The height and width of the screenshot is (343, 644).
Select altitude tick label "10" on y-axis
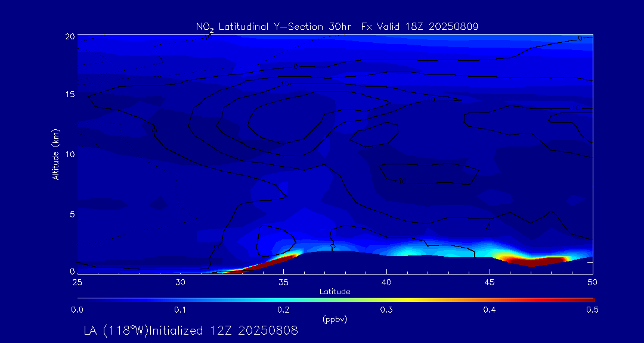[70, 154]
